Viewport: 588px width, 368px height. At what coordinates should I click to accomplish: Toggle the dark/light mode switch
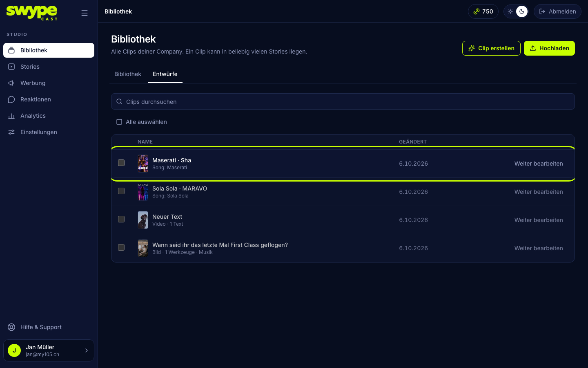point(516,11)
